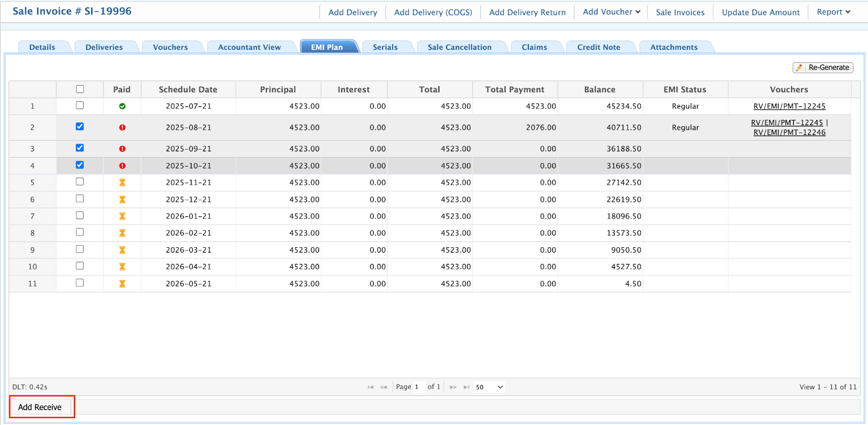Click balance value 45234.50
Viewport: 868px width, 425px height.
pyautogui.click(x=624, y=106)
